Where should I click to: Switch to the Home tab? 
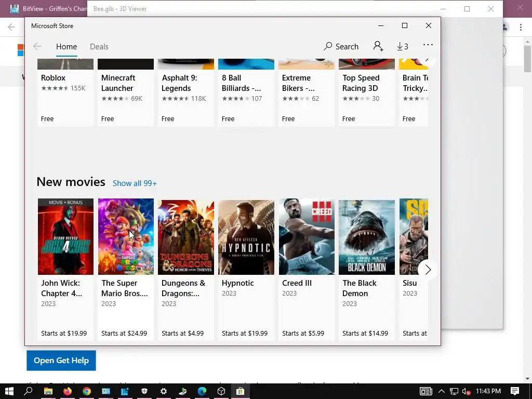pyautogui.click(x=66, y=46)
